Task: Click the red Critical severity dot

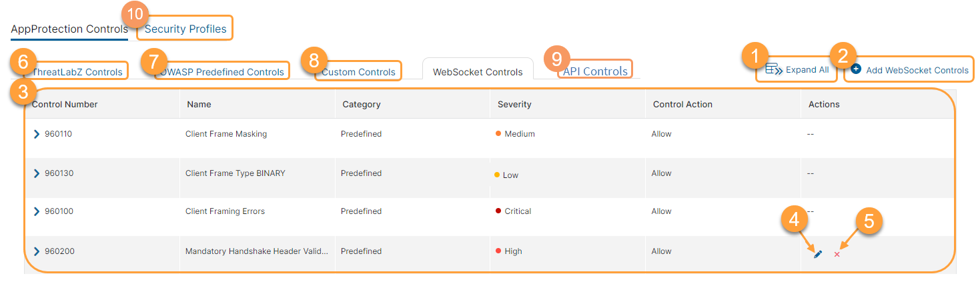Action: click(498, 211)
